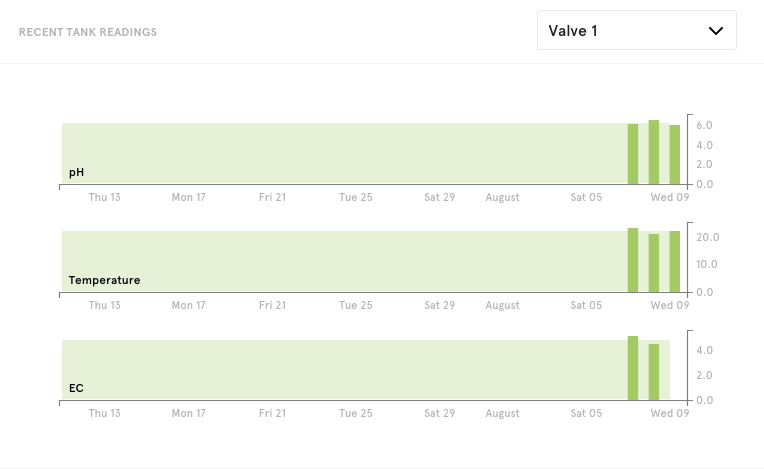This screenshot has height=469, width=764.
Task: Select the second EC reading bar
Action: 653,372
